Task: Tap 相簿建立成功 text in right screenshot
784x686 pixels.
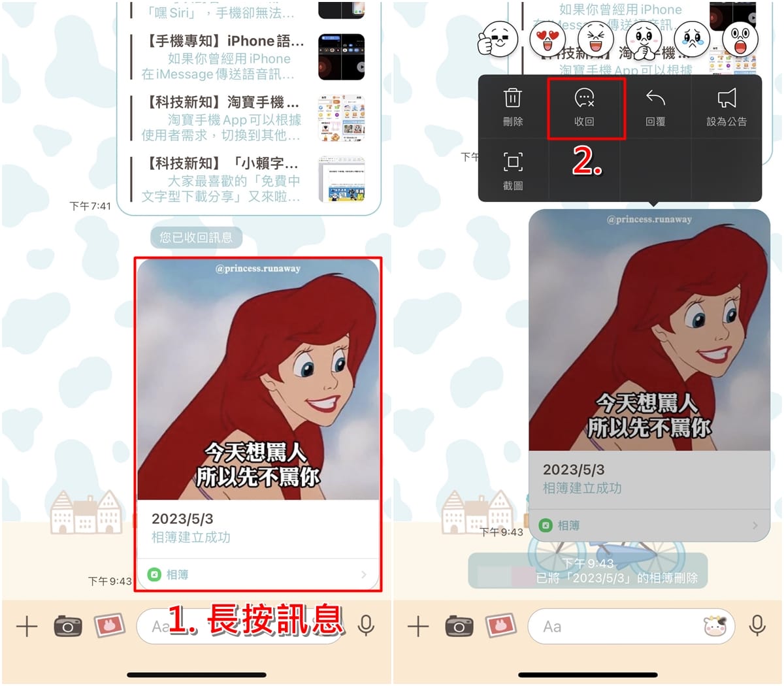Action: pyautogui.click(x=582, y=488)
